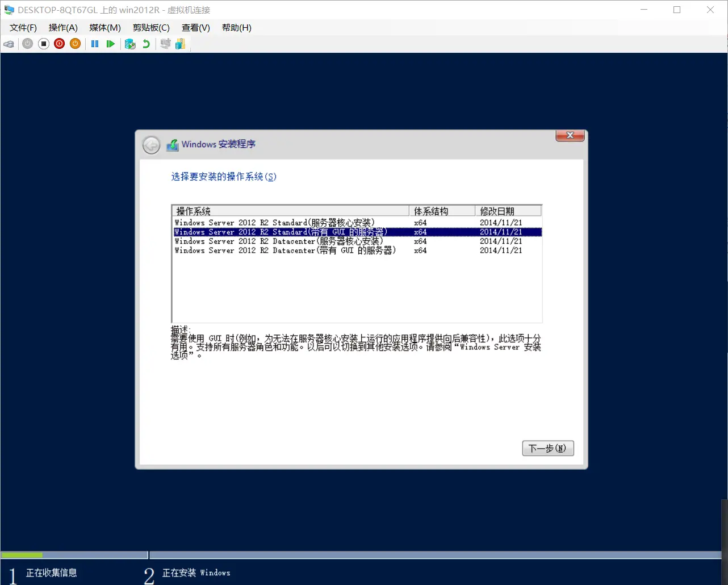Screen dimensions: 728x585
Task: Click the 下一步(N) button
Action: 548,448
